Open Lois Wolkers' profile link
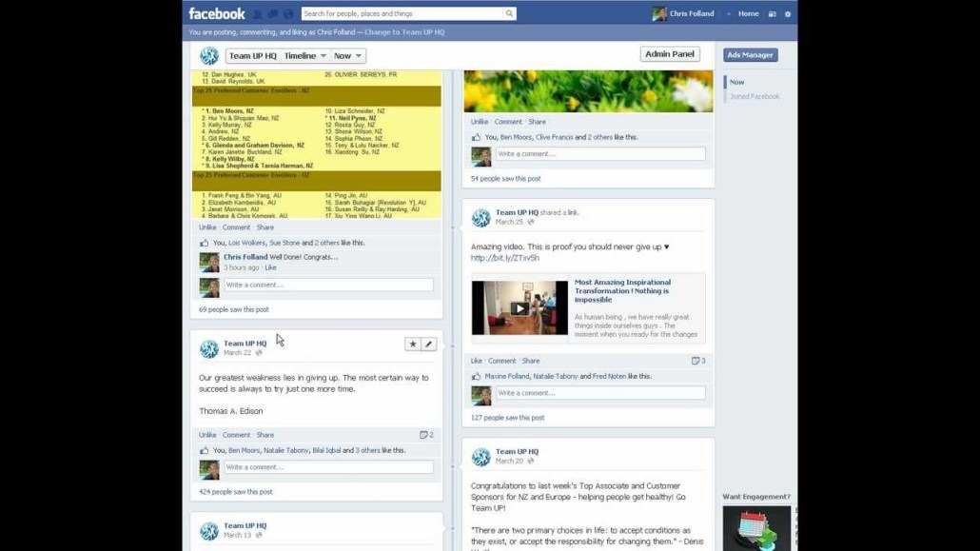The image size is (980, 551). point(246,243)
